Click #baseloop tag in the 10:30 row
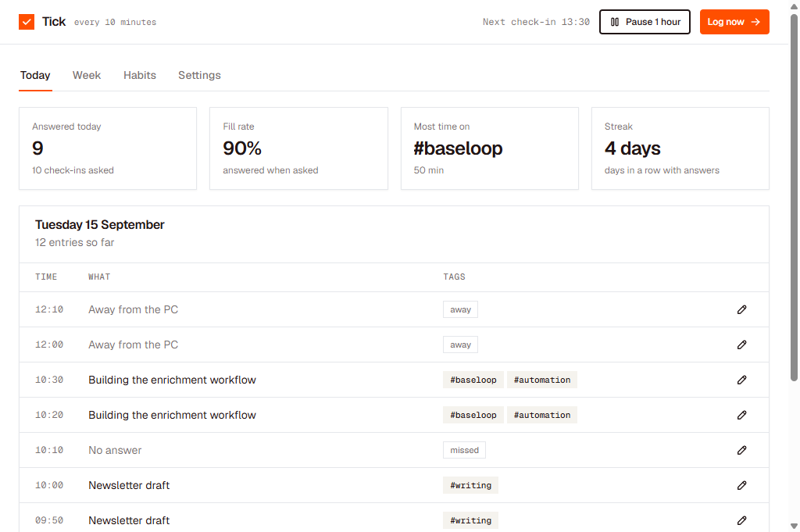This screenshot has width=800, height=532. click(x=473, y=380)
